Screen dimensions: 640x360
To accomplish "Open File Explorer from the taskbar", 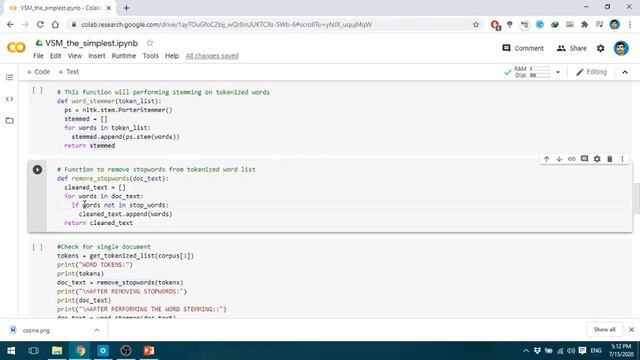I will (x=57, y=351).
